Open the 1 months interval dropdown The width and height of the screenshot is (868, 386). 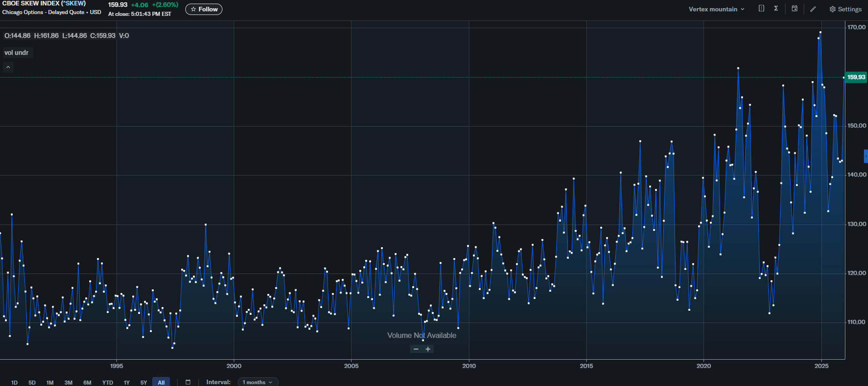[258, 382]
